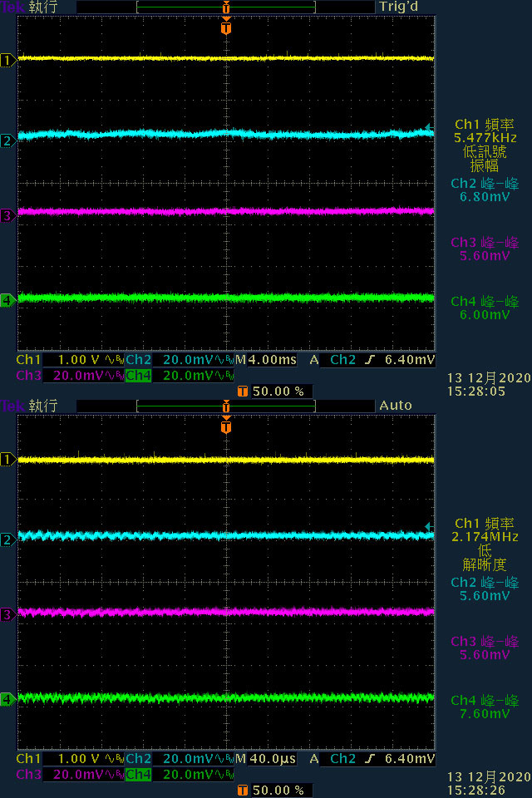The width and height of the screenshot is (532, 798).
Task: Click the Ch1 frequency 2.174MHz readout
Action: (485, 530)
